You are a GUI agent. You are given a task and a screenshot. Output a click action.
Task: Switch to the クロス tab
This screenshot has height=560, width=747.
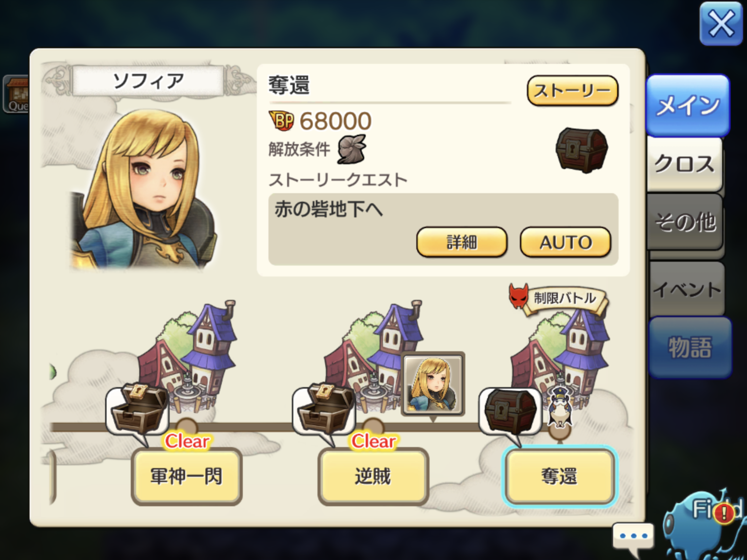684,164
